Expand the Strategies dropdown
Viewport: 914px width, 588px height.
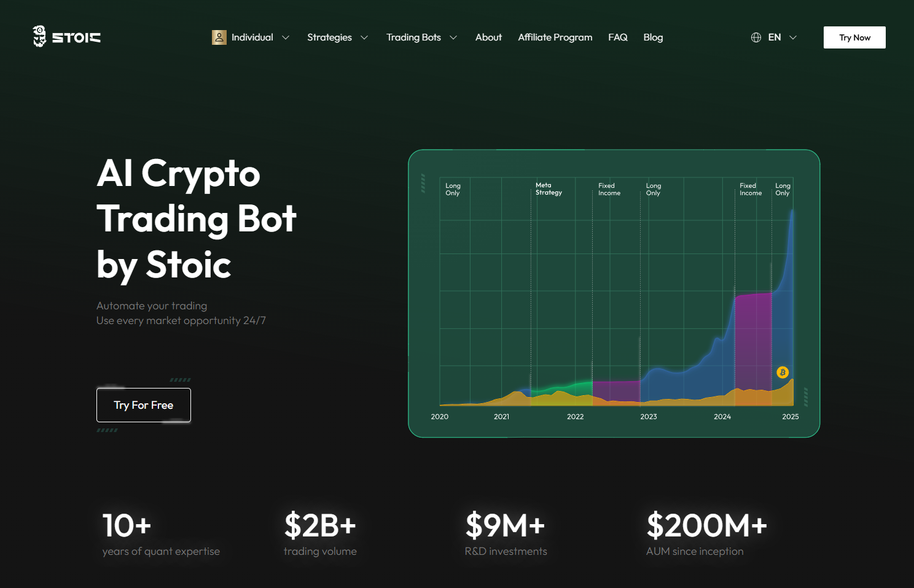point(337,37)
